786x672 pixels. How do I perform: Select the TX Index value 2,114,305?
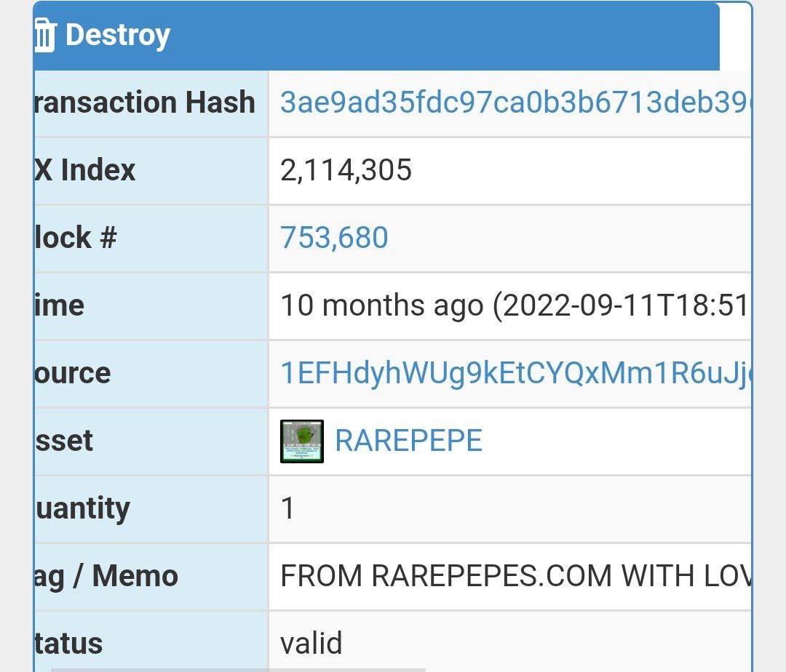[x=346, y=169]
